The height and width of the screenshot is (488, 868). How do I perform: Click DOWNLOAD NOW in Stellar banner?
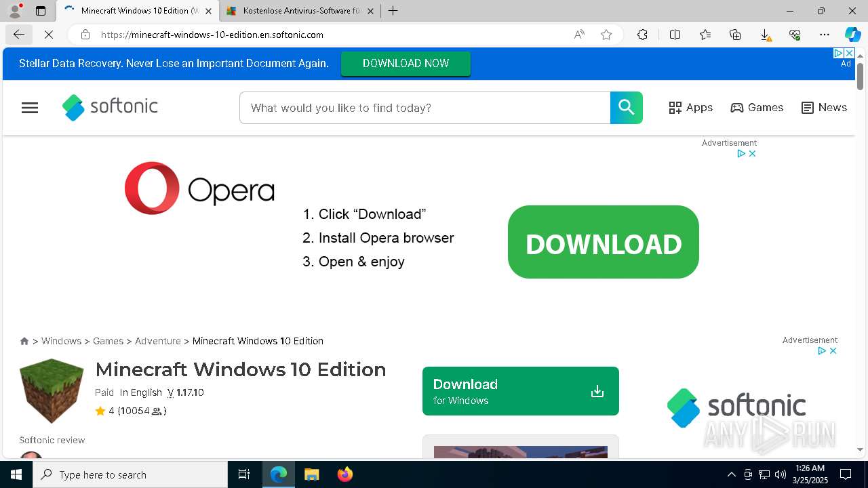(x=406, y=64)
